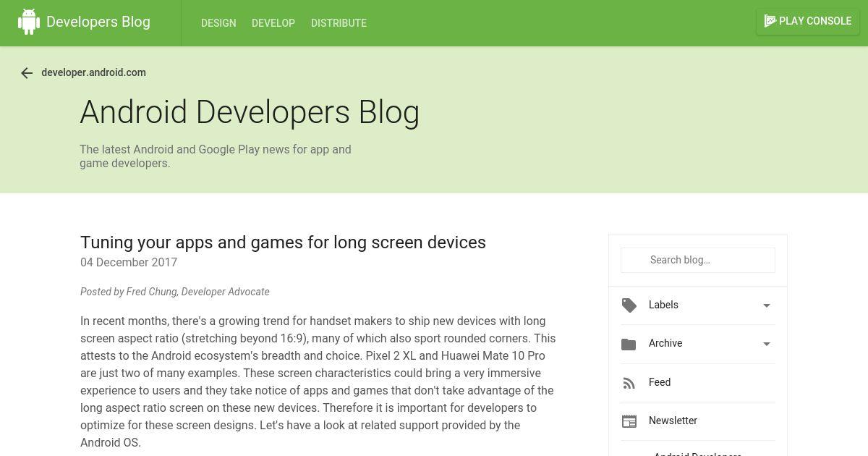Click the back arrow beside developer.android.com
The image size is (868, 456).
(x=27, y=73)
